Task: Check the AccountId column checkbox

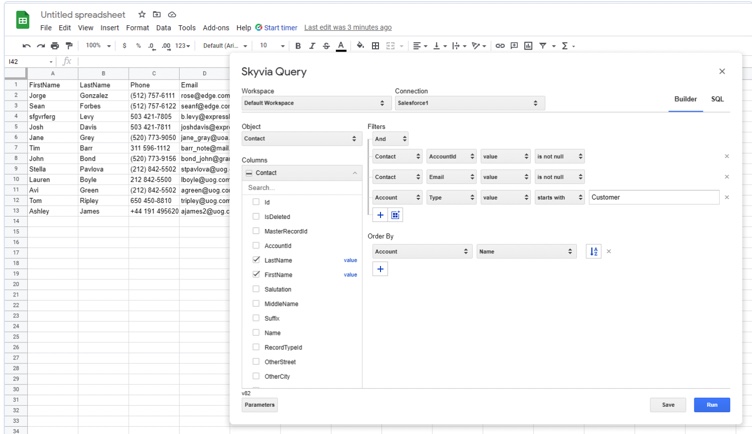Action: coord(256,245)
